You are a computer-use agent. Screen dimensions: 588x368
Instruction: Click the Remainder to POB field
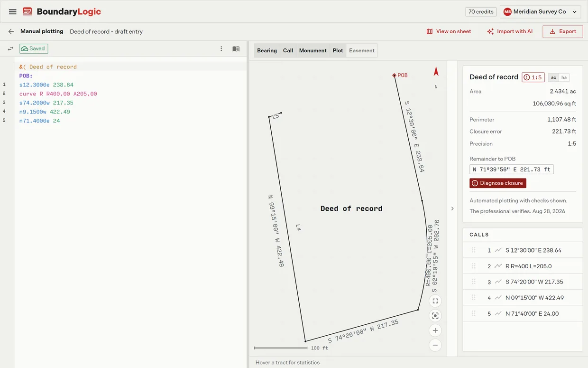pos(511,170)
